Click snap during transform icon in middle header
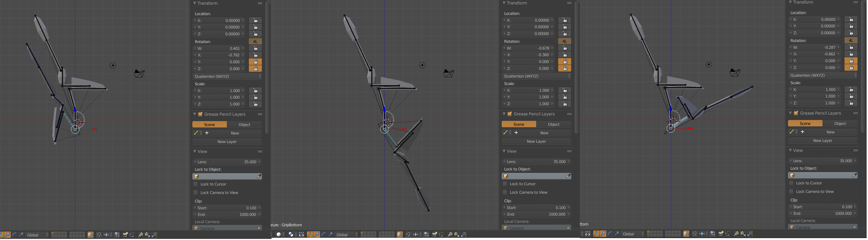Screen dimensions: 868x240 409,235
